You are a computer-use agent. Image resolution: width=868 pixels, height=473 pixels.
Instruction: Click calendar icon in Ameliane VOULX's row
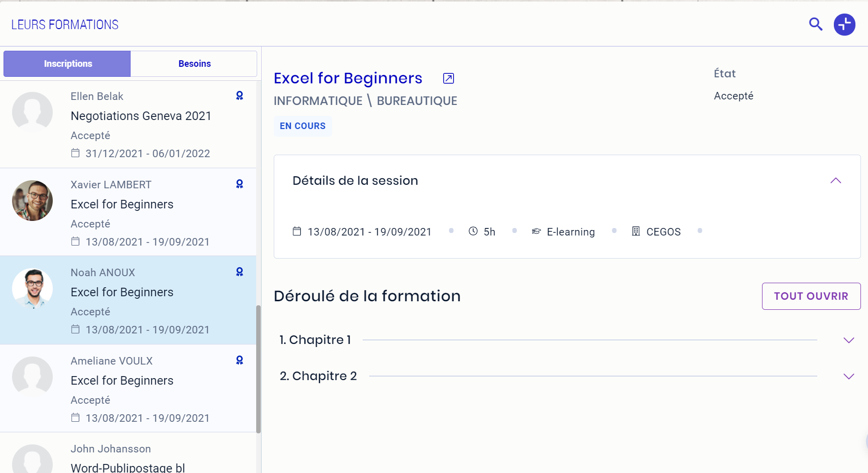tap(75, 418)
